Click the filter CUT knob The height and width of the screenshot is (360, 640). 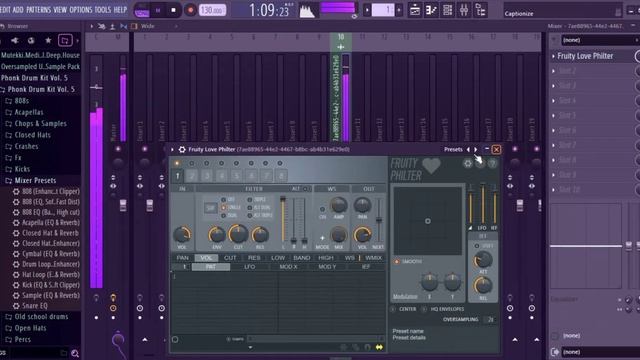238,234
